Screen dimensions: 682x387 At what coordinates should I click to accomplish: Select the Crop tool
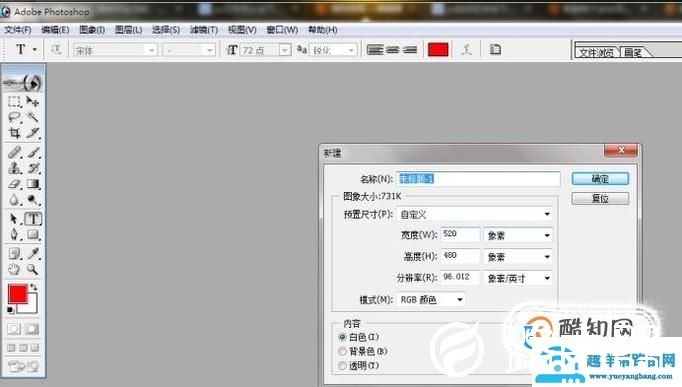click(x=14, y=133)
